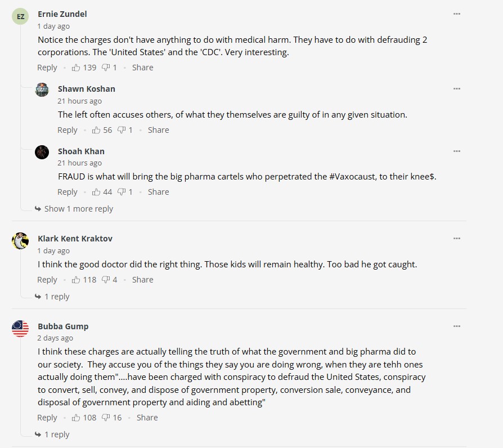
Task: Reply to Ernie Zundel's comment
Action: pyautogui.click(x=47, y=68)
